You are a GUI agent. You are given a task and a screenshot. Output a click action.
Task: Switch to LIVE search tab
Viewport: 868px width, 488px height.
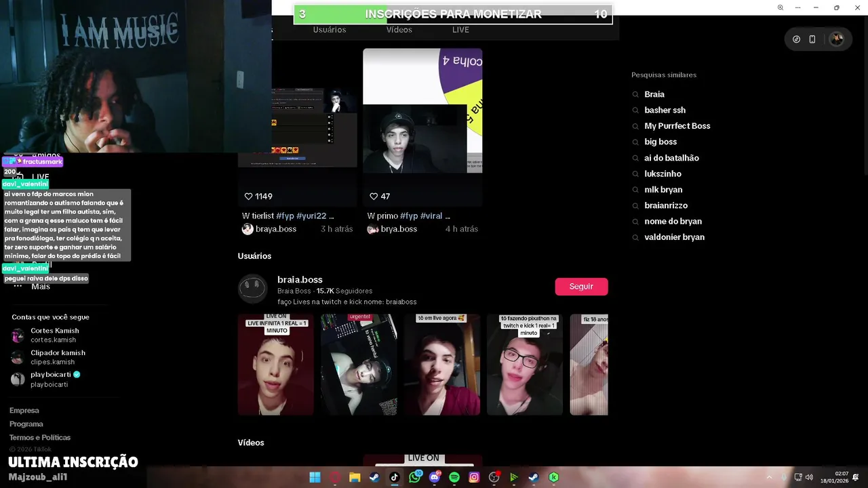[460, 30]
